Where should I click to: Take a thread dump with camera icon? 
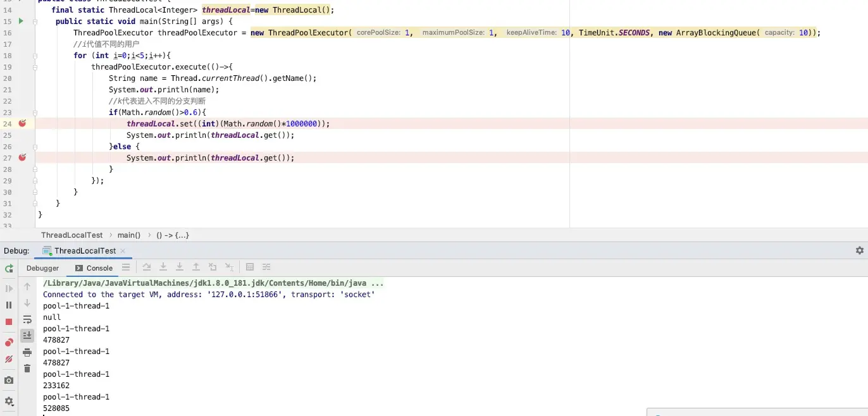pos(9,381)
